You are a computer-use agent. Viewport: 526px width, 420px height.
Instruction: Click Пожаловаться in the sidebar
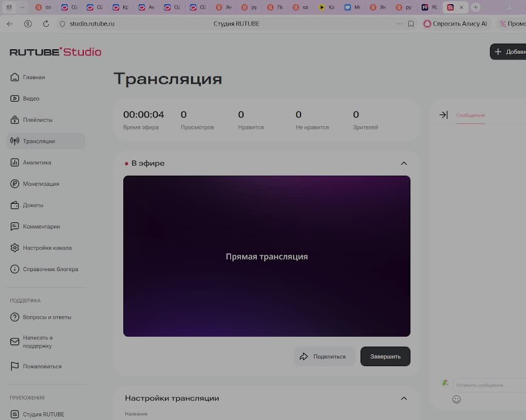(x=35, y=367)
